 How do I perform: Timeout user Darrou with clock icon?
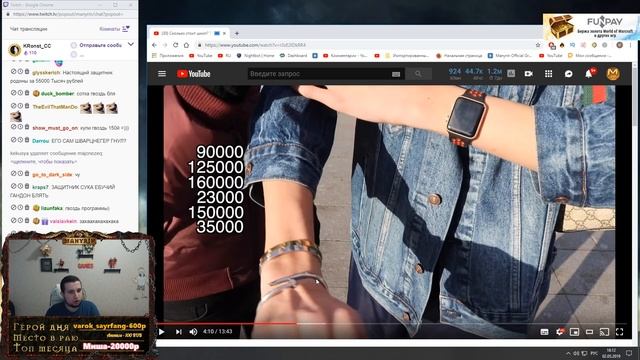pos(20,140)
